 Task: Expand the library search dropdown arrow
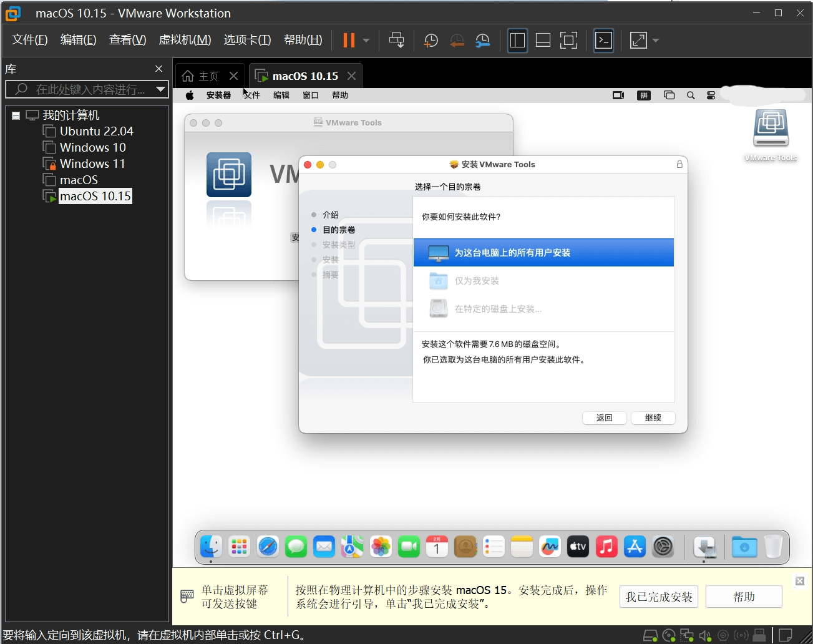click(161, 89)
